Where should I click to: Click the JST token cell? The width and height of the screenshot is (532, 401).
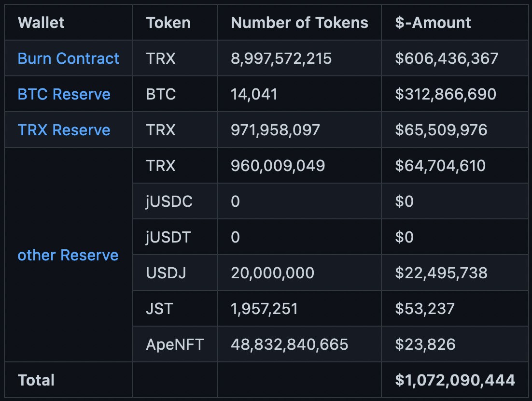point(159,309)
